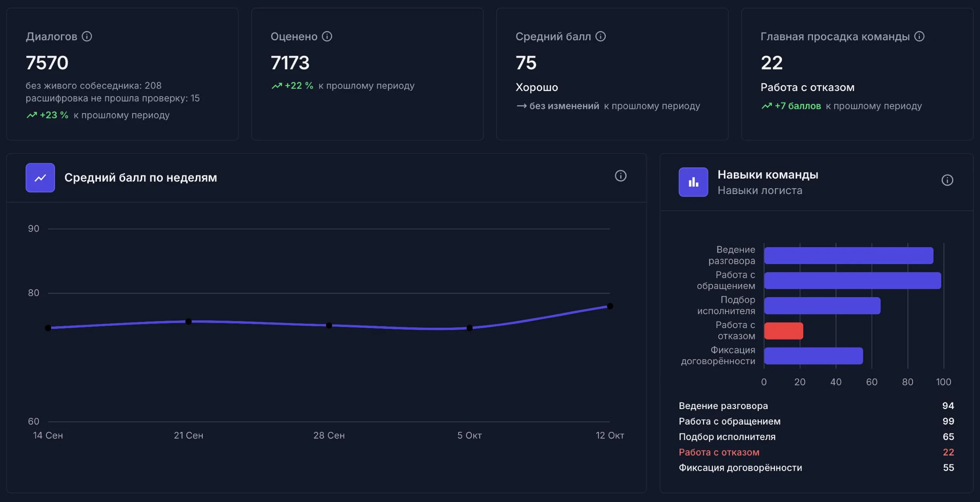The width and height of the screenshot is (980, 502).
Task: Open info icon in Навыки команды panel
Action: coord(947,180)
